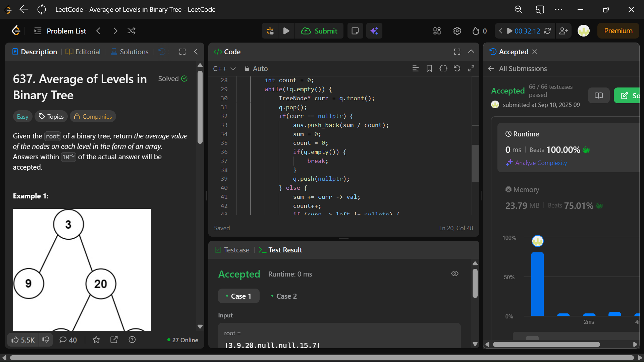Collapse the Code panel using the chevron

pos(471,52)
